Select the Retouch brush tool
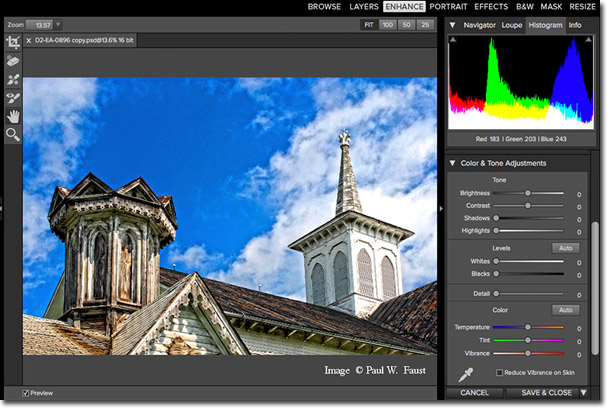Viewport: 610px width, 410px height. coord(13,80)
